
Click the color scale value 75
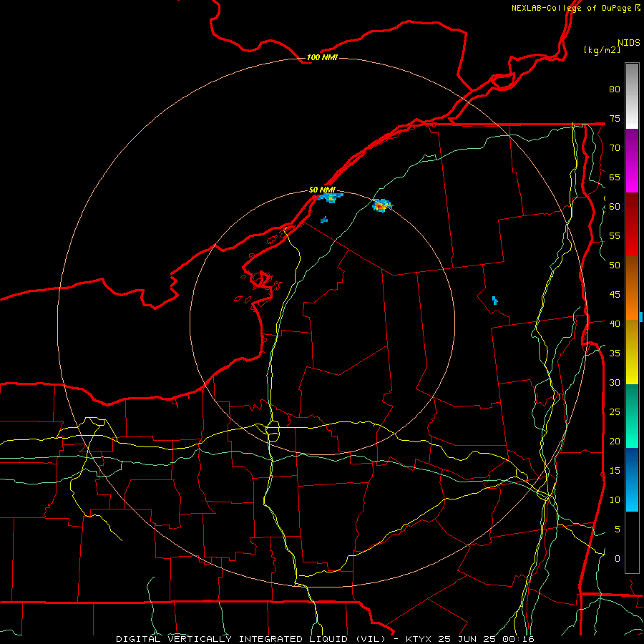click(x=615, y=118)
